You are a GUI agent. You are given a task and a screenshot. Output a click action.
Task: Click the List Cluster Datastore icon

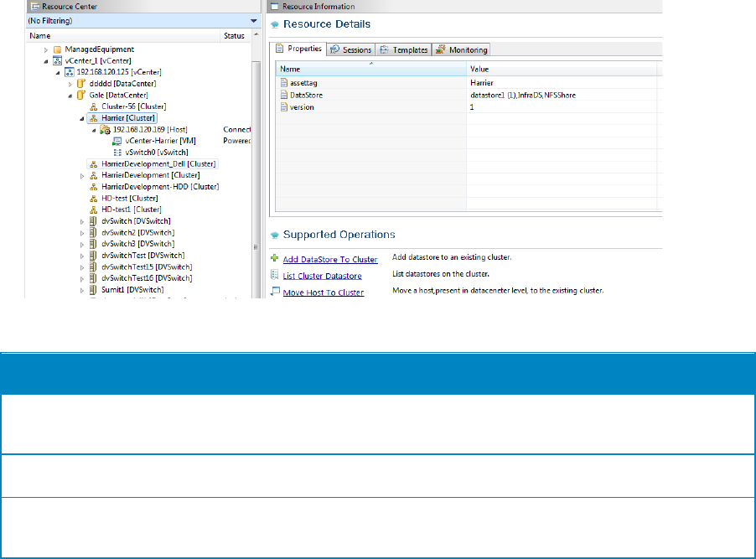pos(274,276)
